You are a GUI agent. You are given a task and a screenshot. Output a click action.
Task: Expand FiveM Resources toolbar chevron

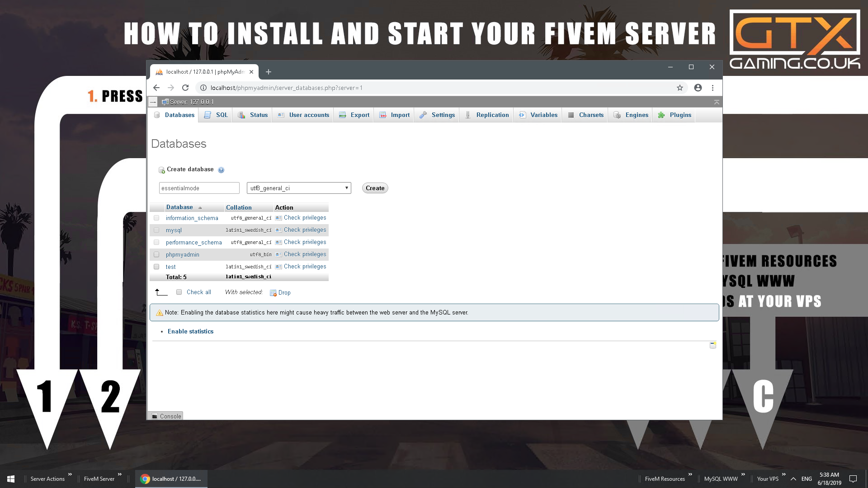click(690, 474)
